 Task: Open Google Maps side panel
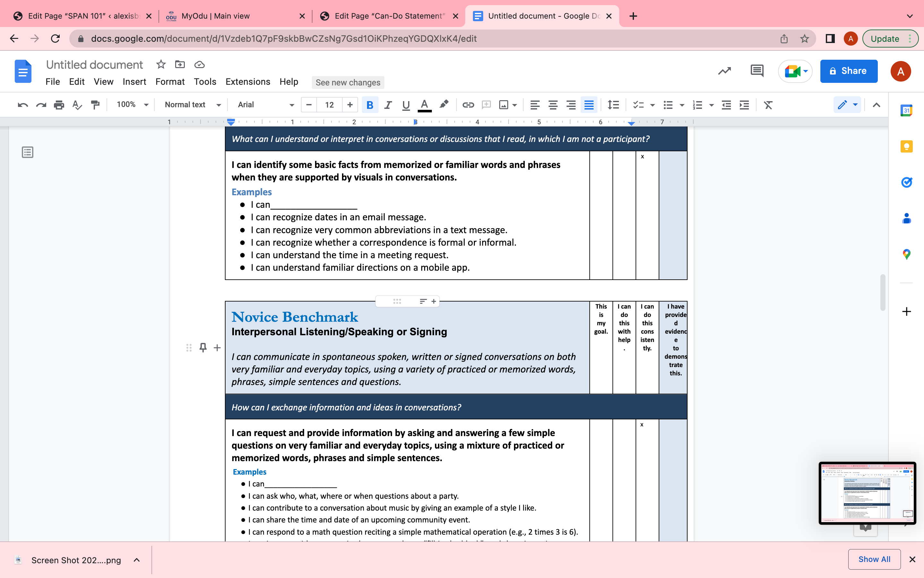(906, 254)
